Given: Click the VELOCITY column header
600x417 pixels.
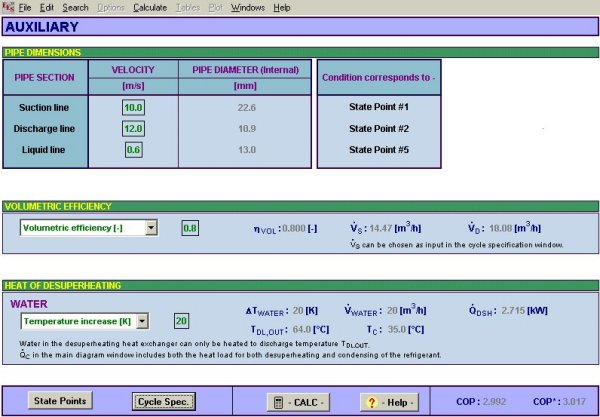Looking at the screenshot, I should click(133, 70).
